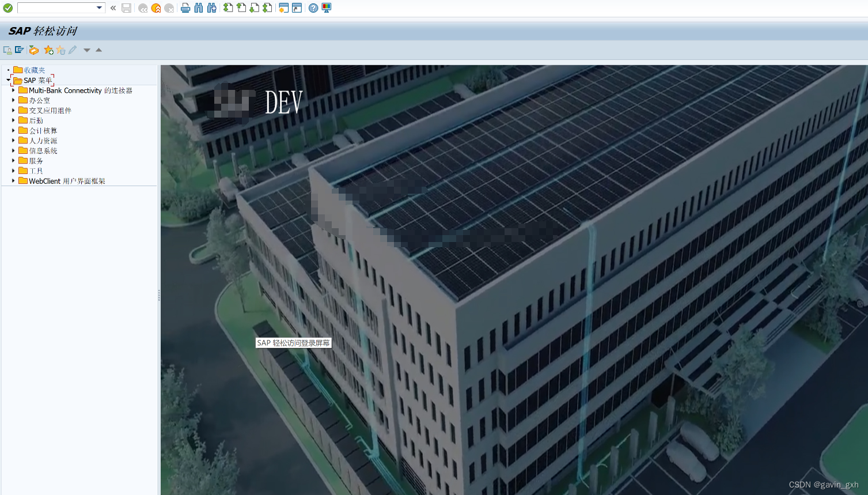Expand the 信息系统 folder node
868x495 pixels.
[x=13, y=150]
